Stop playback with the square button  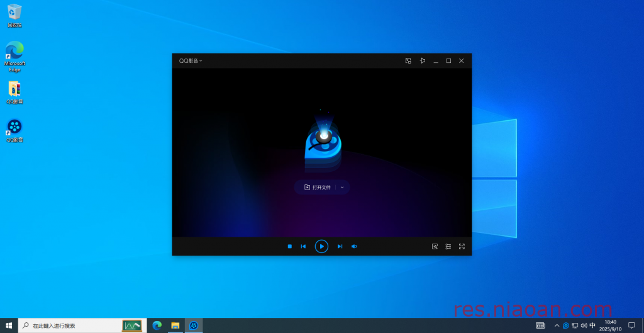click(289, 246)
